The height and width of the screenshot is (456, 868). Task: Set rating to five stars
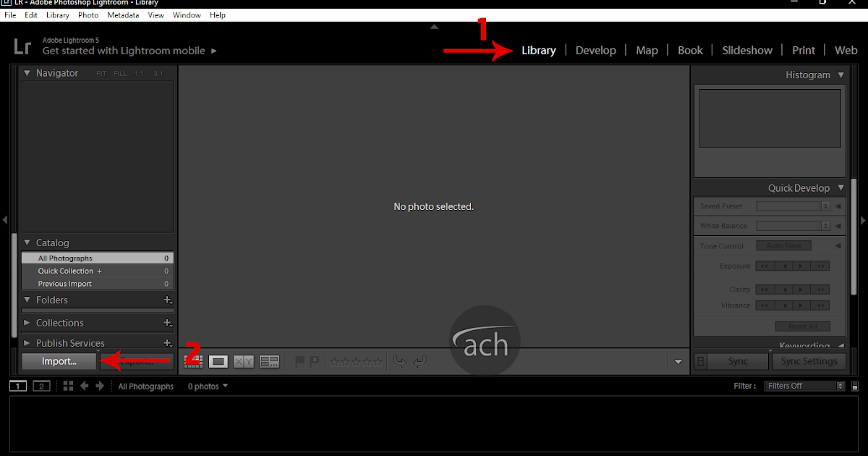pyautogui.click(x=378, y=361)
